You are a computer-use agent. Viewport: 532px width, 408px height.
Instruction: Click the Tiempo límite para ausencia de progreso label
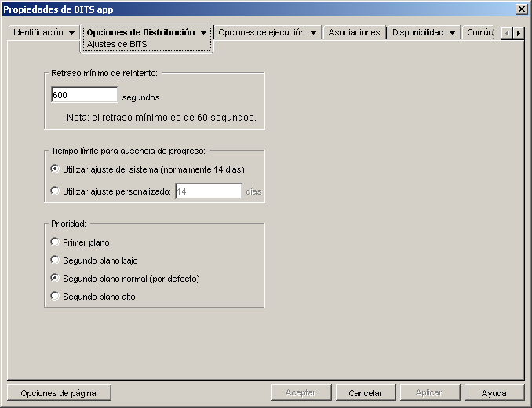[x=128, y=151]
